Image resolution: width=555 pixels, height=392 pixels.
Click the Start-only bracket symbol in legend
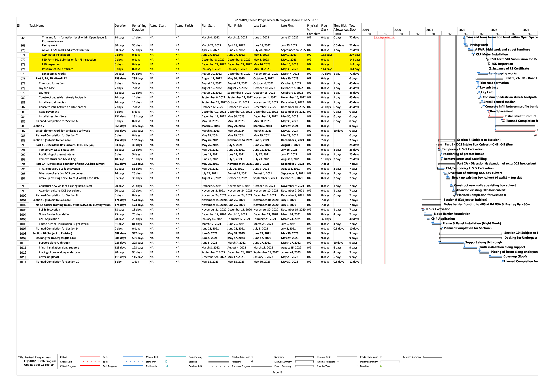point(166,362)
